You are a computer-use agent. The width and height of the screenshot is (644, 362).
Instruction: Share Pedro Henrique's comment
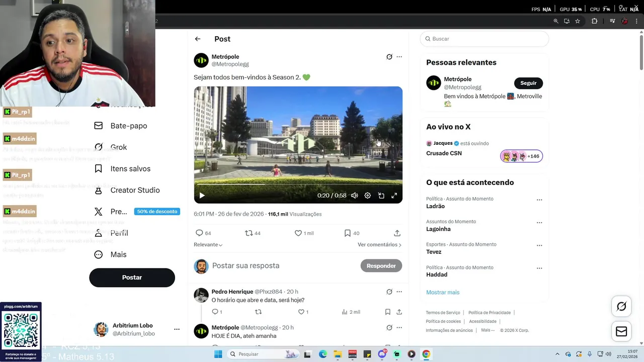point(399,312)
